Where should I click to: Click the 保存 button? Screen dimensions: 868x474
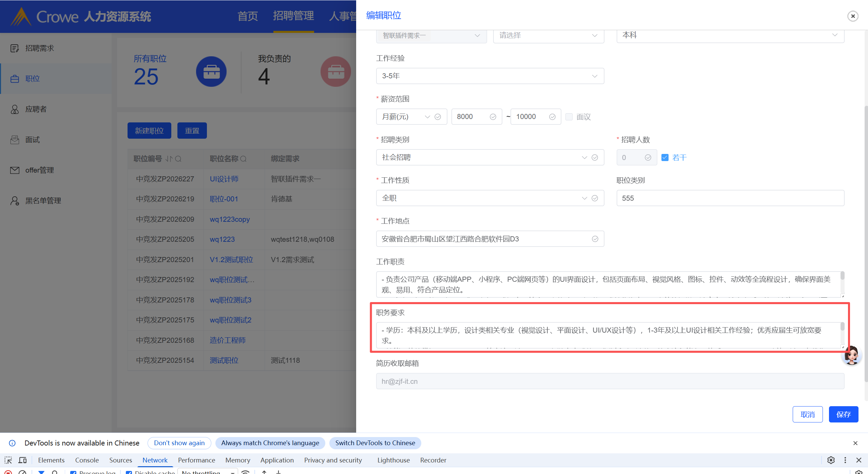[843, 414]
